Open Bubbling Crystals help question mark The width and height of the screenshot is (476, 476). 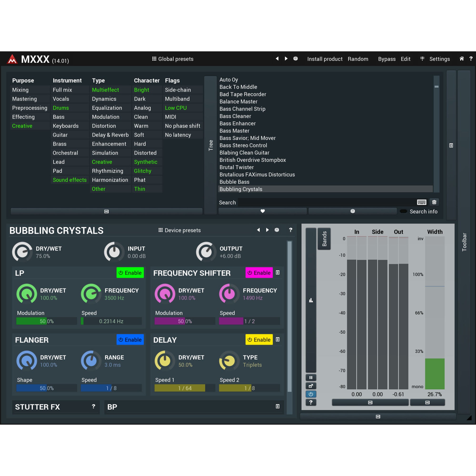pos(291,230)
